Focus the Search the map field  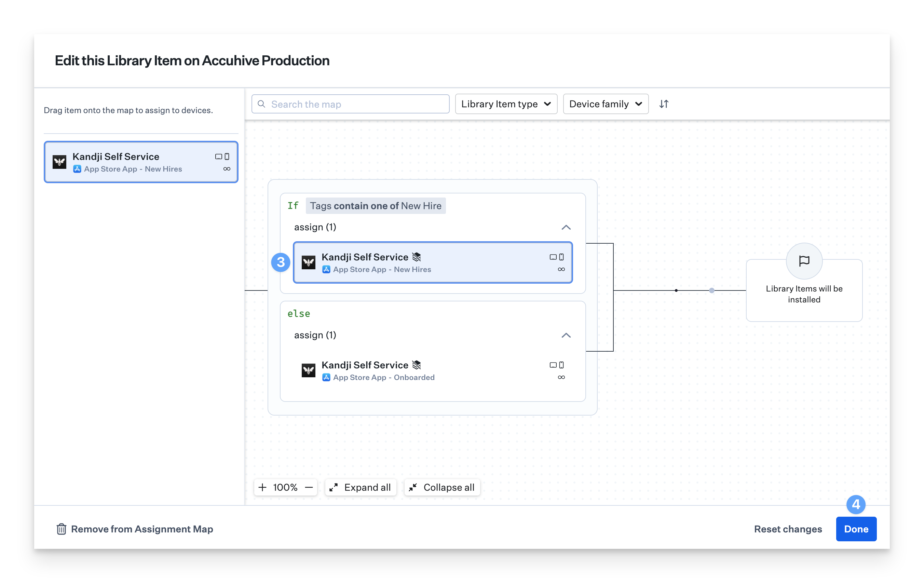click(357, 104)
